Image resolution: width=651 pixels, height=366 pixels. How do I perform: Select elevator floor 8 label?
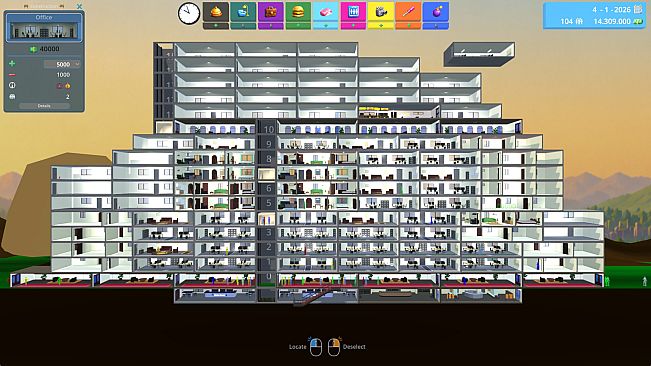(x=269, y=159)
